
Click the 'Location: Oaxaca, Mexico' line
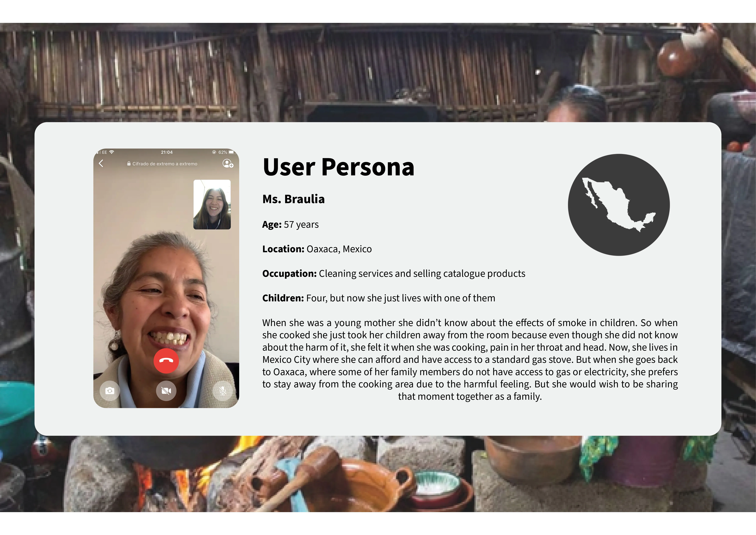(317, 249)
